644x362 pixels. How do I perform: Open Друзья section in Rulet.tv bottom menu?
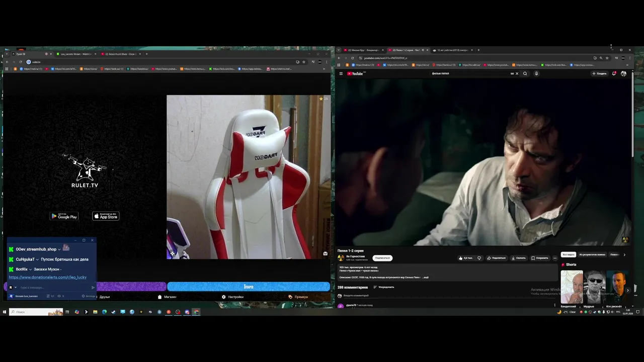[104, 297]
